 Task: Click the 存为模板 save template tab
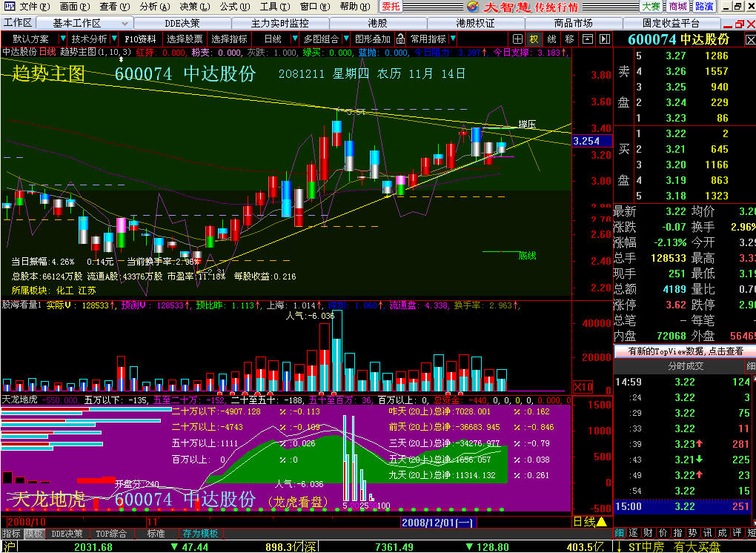pyautogui.click(x=201, y=534)
